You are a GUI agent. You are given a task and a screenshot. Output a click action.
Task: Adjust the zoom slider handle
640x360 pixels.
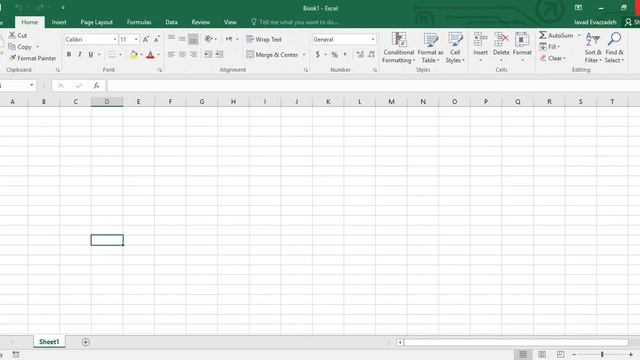(x=602, y=354)
